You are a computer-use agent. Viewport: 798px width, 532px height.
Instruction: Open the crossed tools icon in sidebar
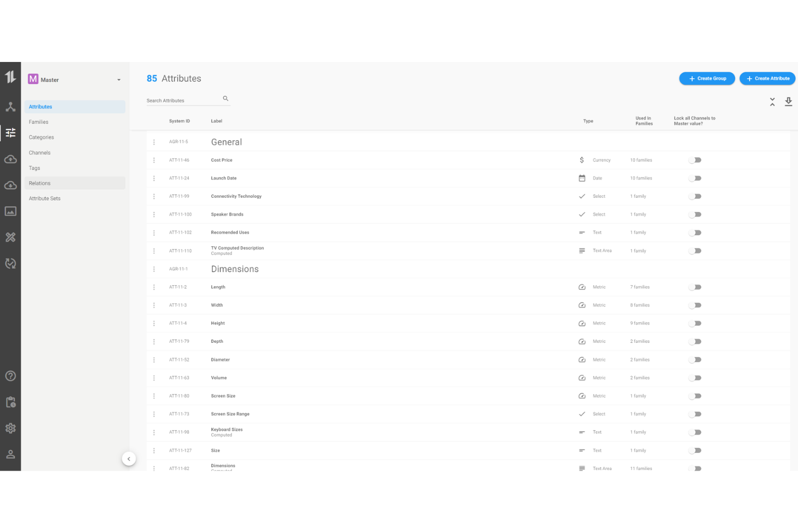pyautogui.click(x=10, y=237)
